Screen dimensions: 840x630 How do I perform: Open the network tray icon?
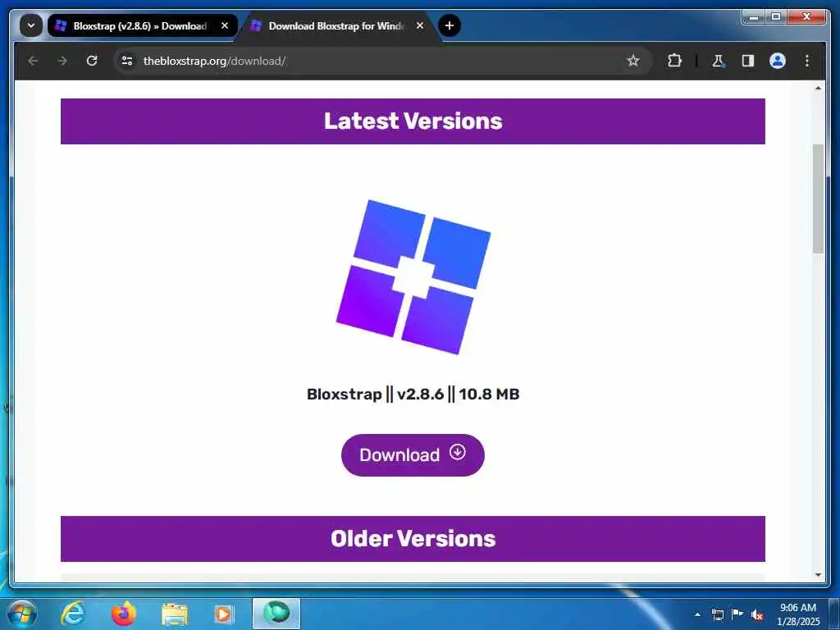[x=717, y=614]
